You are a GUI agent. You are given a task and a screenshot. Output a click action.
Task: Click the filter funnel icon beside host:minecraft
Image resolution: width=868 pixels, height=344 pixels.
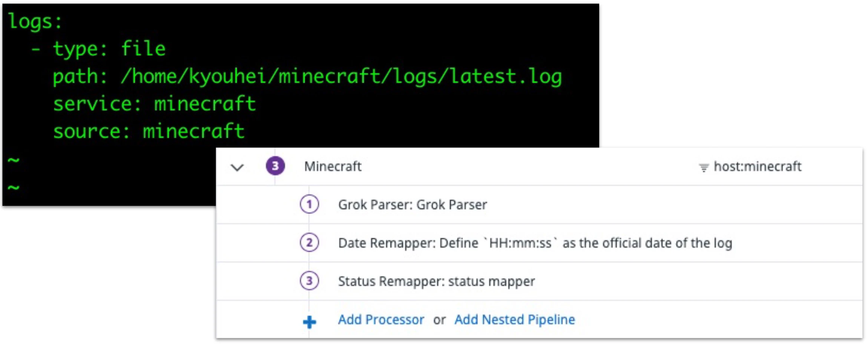coord(703,167)
